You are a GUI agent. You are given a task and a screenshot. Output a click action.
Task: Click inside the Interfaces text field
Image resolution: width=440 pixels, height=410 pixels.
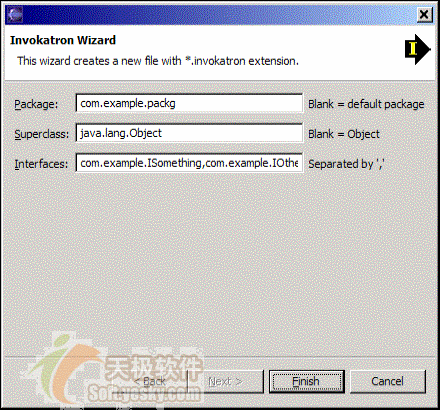coord(189,163)
